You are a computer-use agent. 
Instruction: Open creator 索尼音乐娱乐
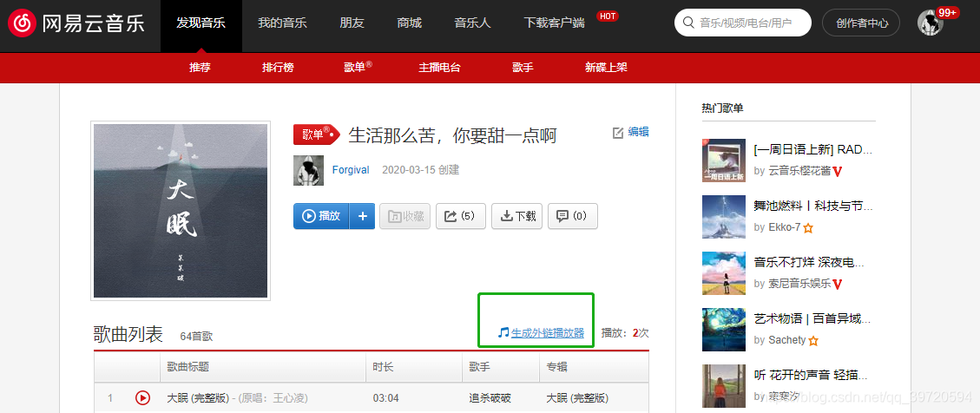[x=799, y=284]
